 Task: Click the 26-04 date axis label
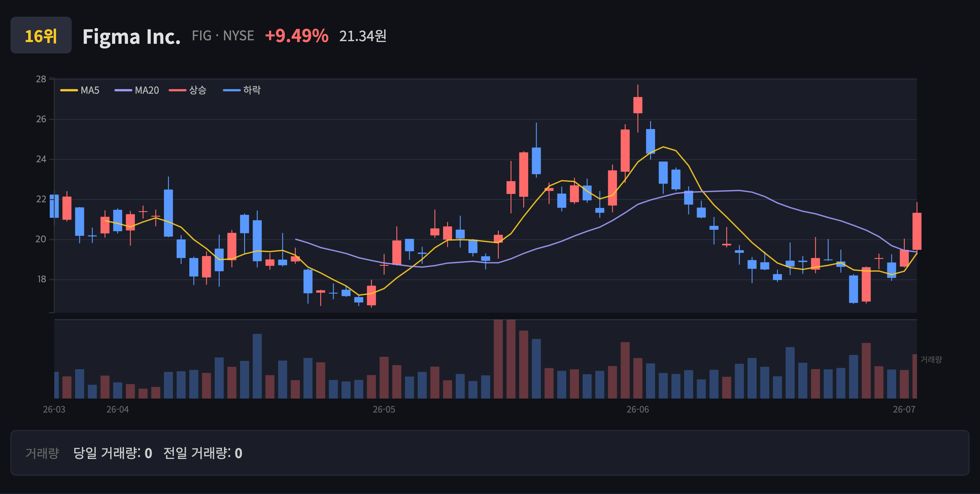(118, 409)
